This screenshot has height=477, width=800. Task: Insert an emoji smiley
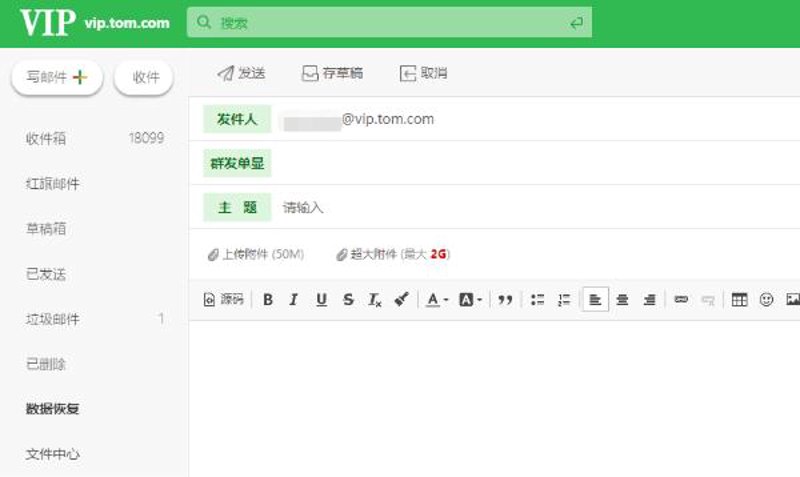766,299
